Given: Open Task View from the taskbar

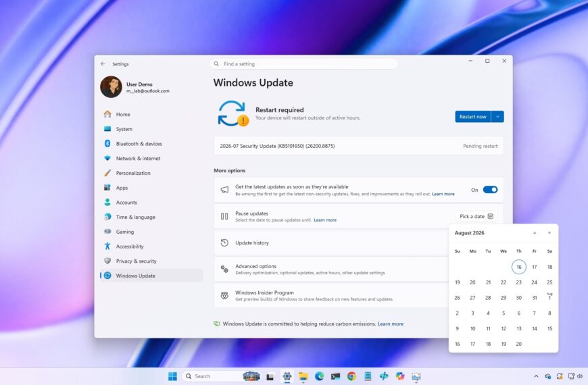Looking at the screenshot, I should (270, 376).
